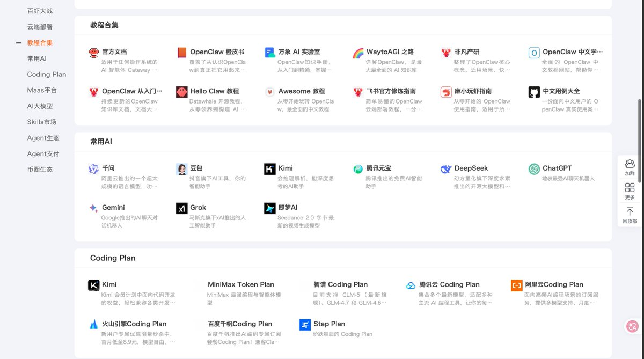Click the pink floating assistant icon

[x=633, y=326]
